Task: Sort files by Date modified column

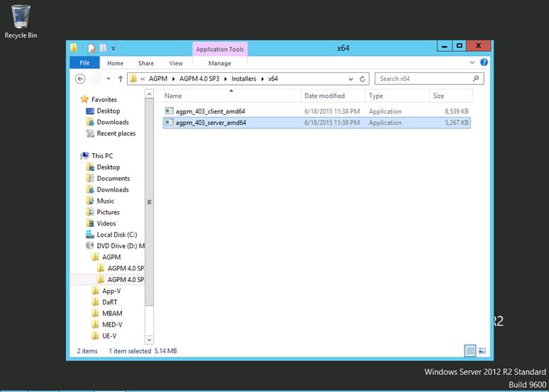Action: (324, 96)
